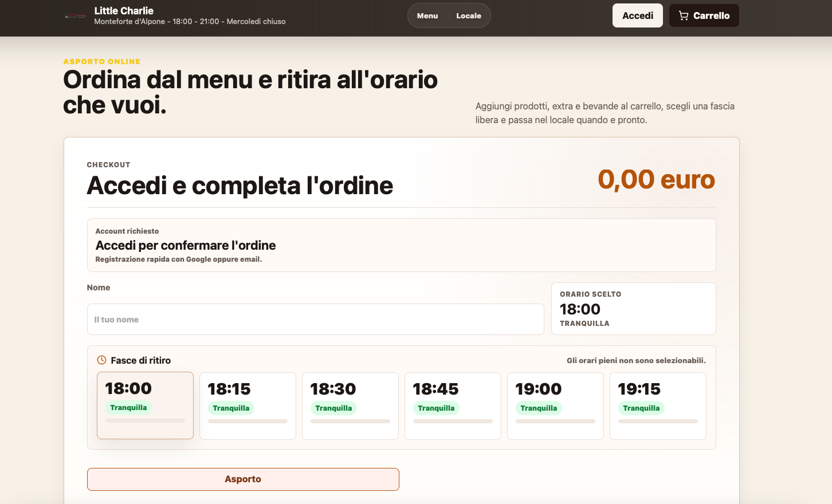Click the Asporto button
The width and height of the screenshot is (832, 504).
[x=243, y=479]
